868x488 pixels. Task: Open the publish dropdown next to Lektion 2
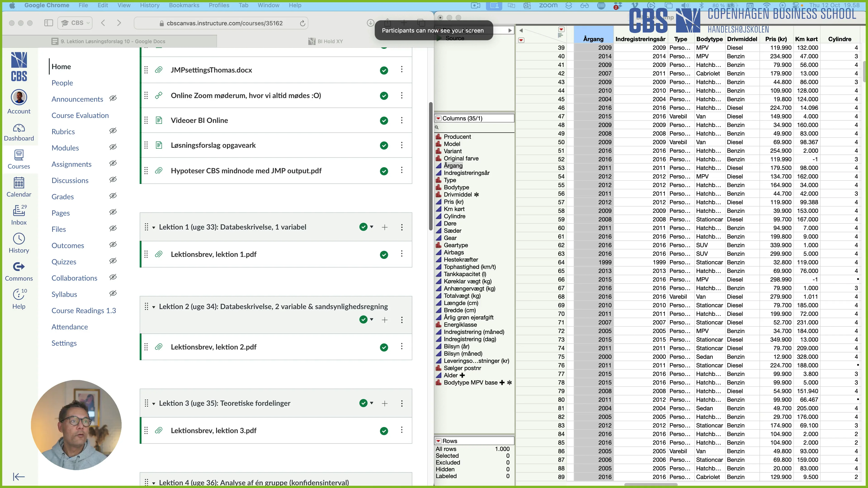click(372, 320)
